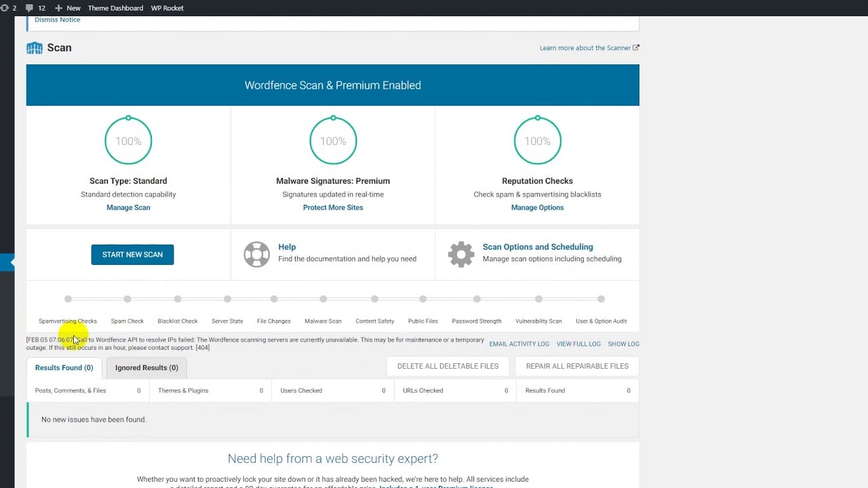Click the User & Option Audit stage dot

coord(601,299)
